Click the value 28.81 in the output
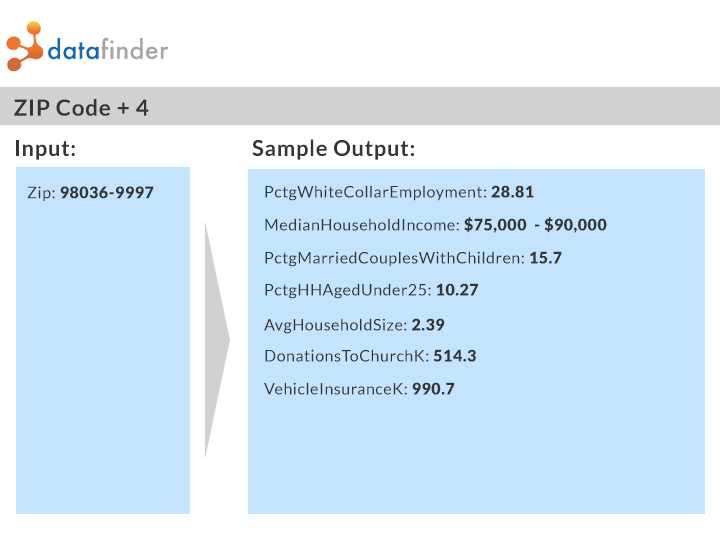This screenshot has height=540, width=720. pyautogui.click(x=512, y=192)
